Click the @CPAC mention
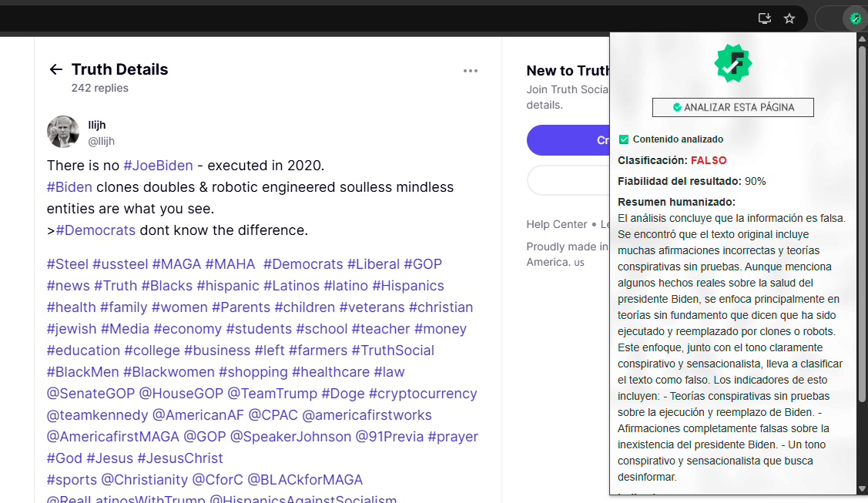The width and height of the screenshot is (868, 503). 273,415
